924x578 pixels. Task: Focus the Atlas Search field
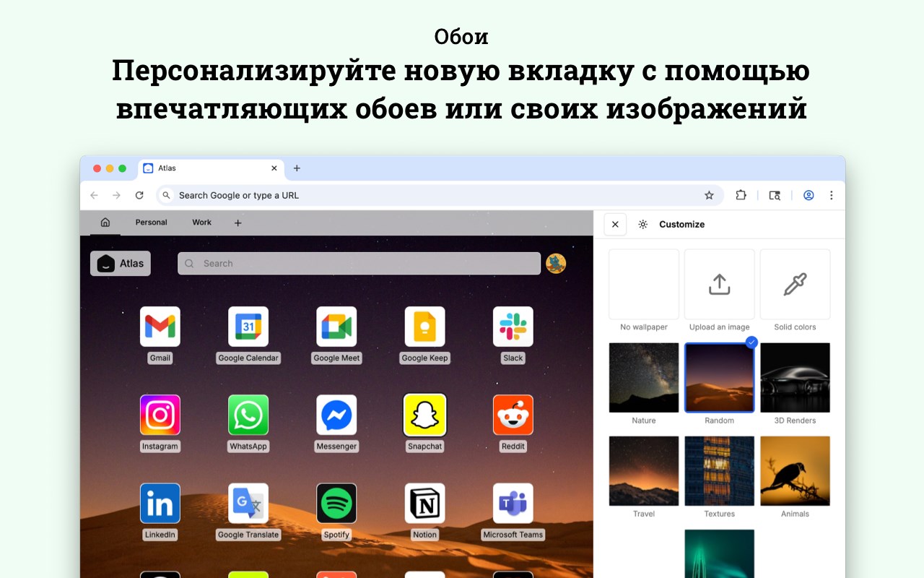pos(359,264)
